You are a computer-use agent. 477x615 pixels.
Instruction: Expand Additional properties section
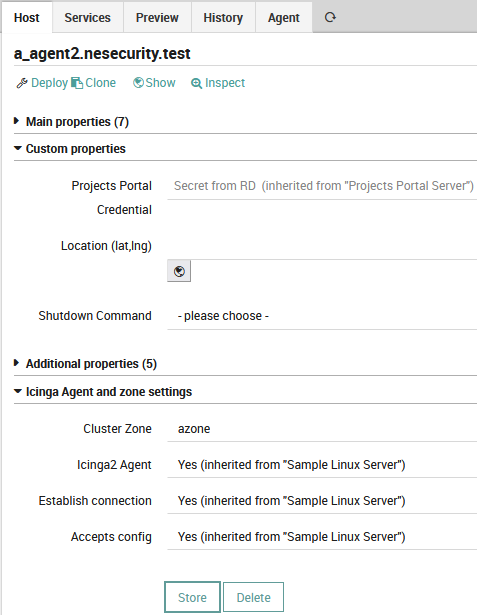click(x=85, y=364)
